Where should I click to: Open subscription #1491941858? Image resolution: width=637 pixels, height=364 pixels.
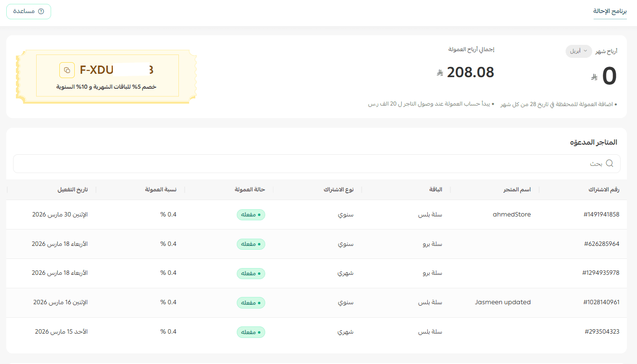[x=601, y=215]
